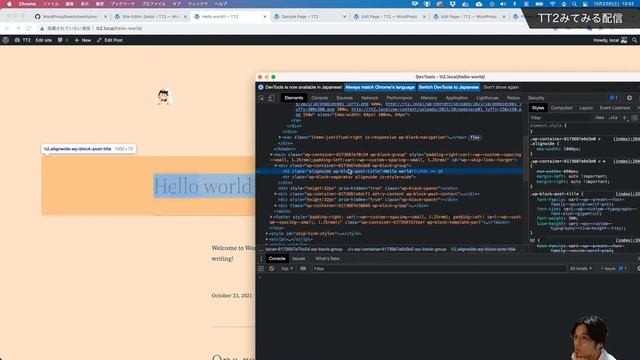Click the flex badge on nav element

tap(475, 138)
